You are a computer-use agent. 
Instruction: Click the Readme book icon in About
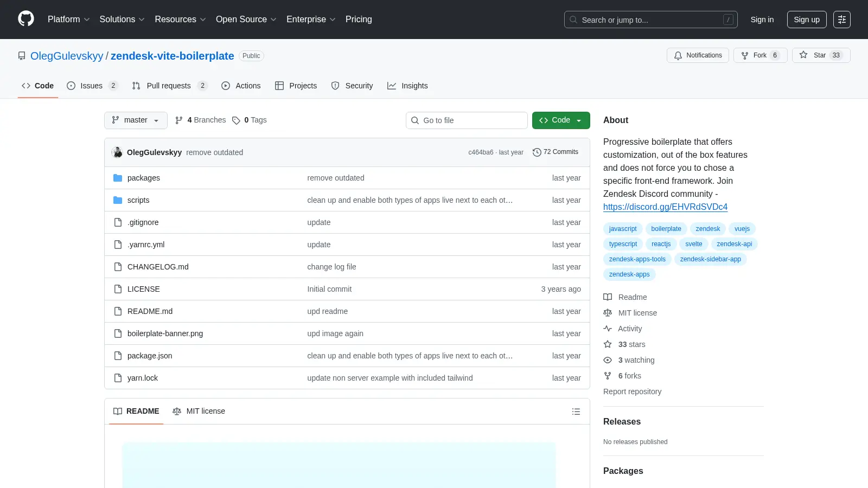coord(608,297)
